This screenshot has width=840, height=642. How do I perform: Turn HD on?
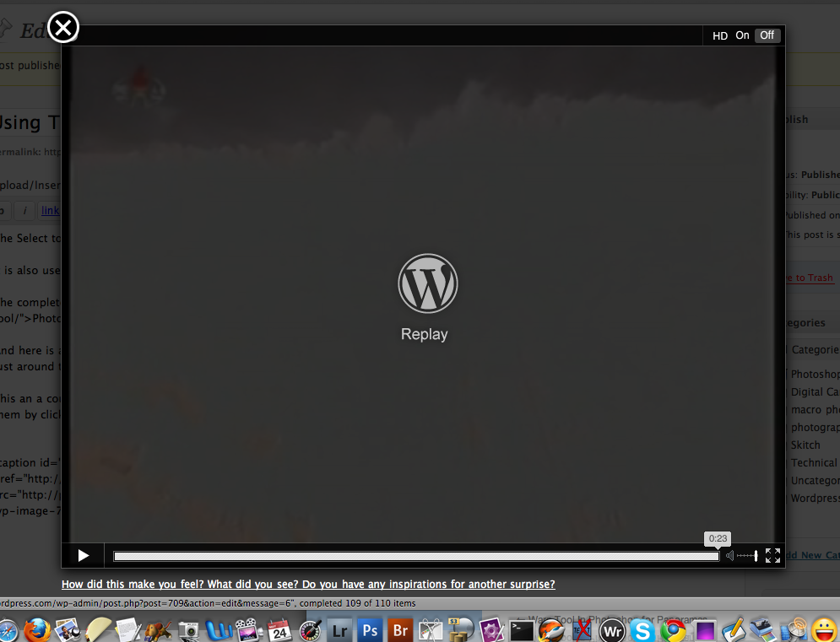point(742,35)
